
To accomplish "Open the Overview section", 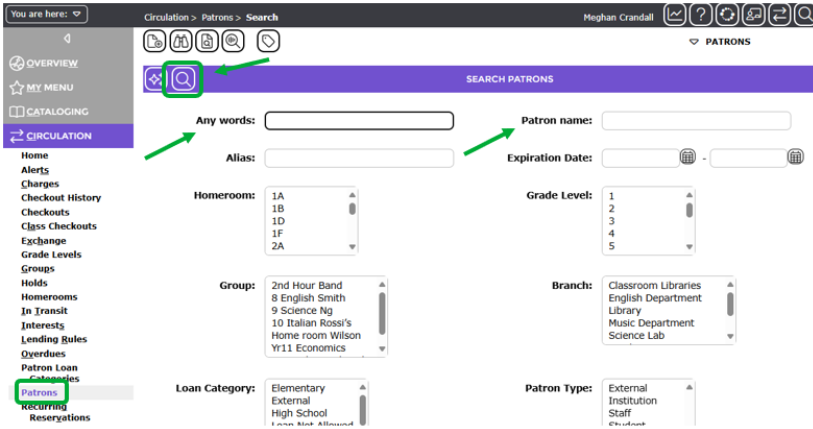I will click(44, 63).
